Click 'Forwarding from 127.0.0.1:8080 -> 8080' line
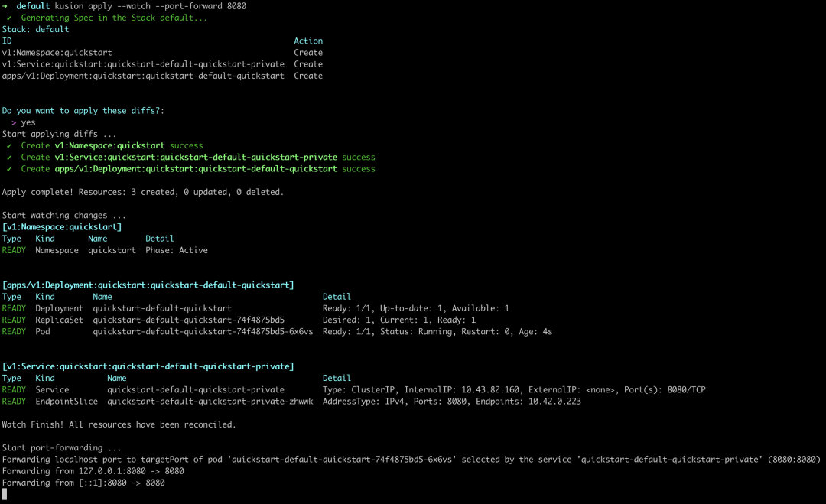This screenshot has width=826, height=504. coord(93,471)
